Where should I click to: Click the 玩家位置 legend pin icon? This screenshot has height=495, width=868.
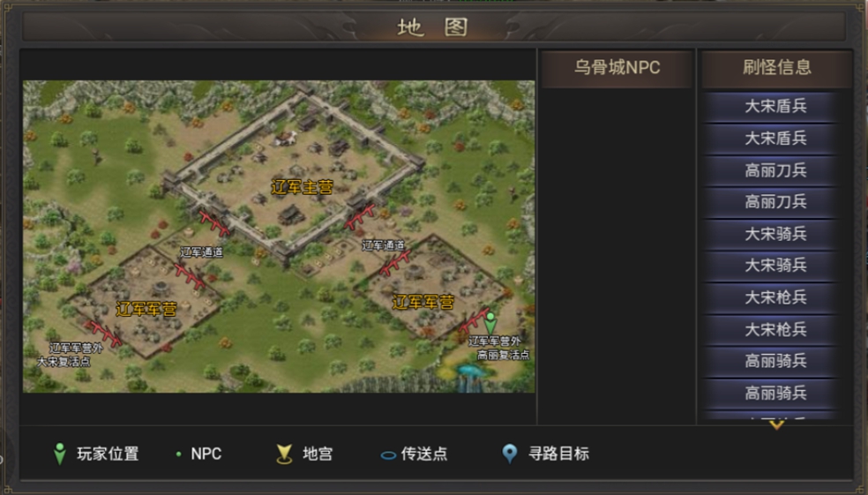pos(60,454)
